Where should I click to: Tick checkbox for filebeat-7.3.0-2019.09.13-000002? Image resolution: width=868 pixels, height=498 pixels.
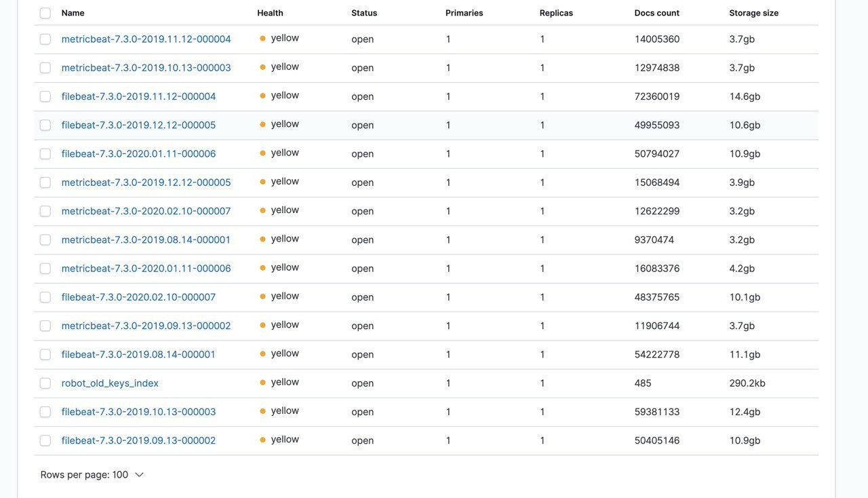pos(45,440)
